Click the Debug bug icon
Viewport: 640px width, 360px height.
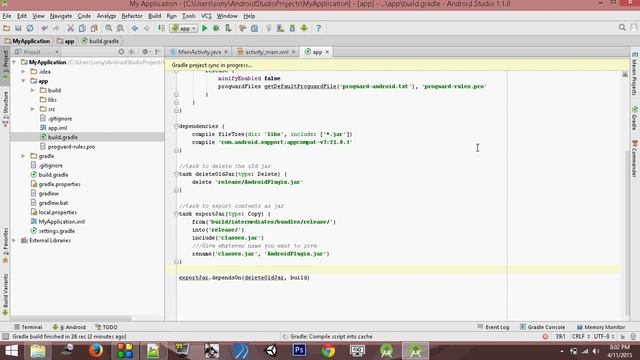click(x=216, y=28)
